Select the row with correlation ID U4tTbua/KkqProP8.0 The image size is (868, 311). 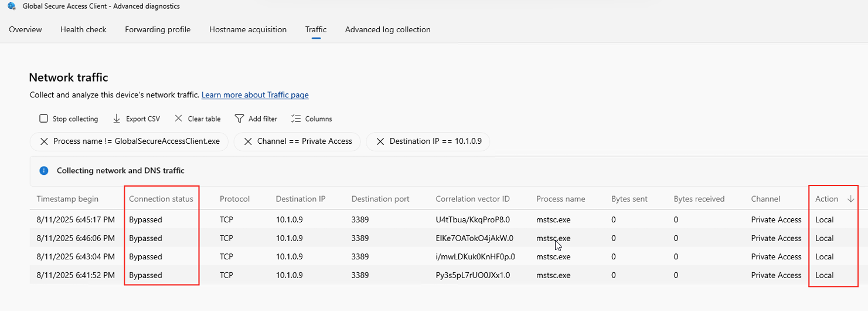[473, 220]
